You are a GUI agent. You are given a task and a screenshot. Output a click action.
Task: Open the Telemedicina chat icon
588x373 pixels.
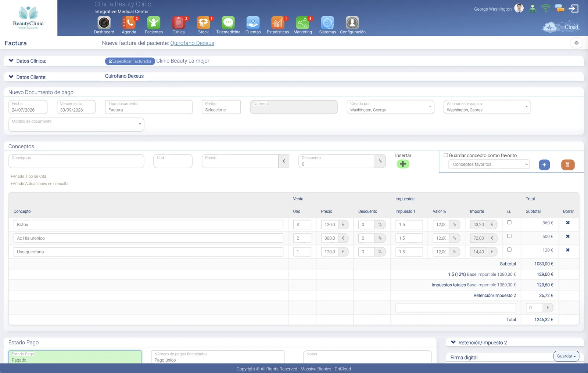click(228, 23)
